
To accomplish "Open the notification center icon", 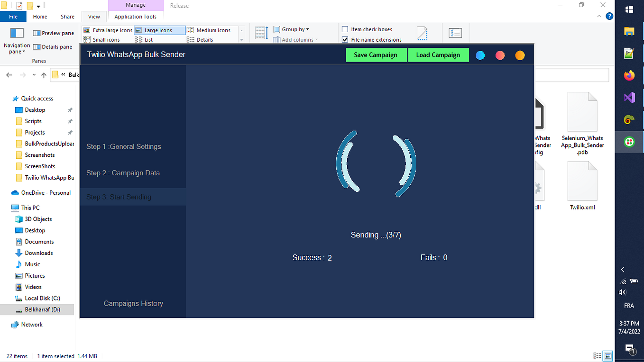I will [629, 350].
